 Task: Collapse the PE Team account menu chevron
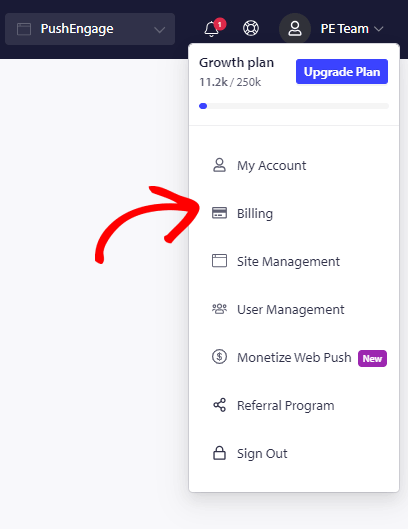click(379, 29)
